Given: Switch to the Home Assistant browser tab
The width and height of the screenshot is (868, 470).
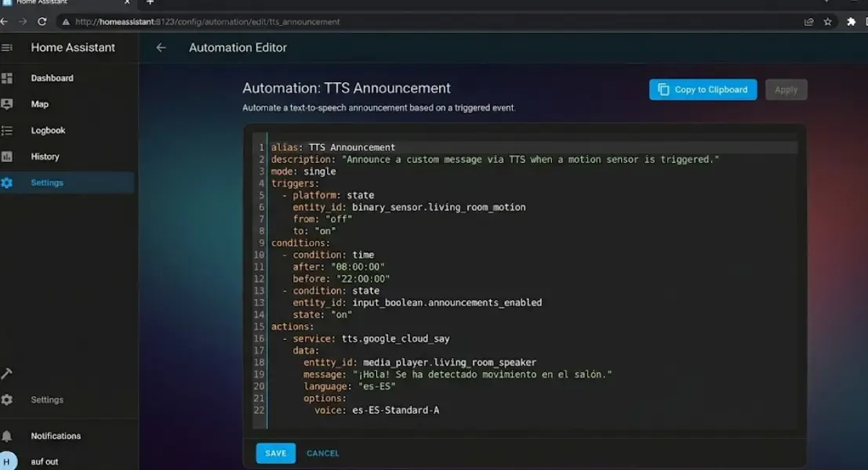Looking at the screenshot, I should tap(63, 2).
